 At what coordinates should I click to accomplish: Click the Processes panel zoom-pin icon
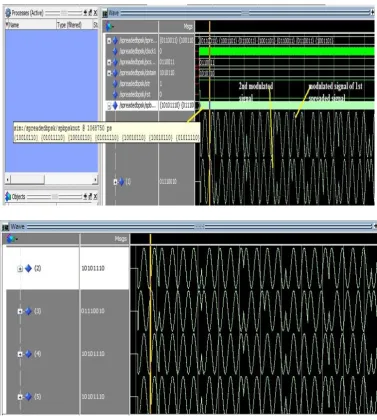tap(85, 13)
